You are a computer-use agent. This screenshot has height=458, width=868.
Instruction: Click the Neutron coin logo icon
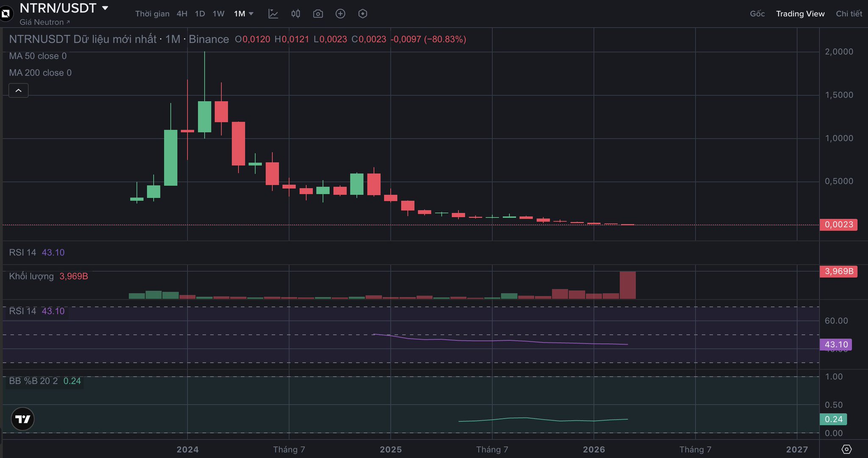coord(6,14)
